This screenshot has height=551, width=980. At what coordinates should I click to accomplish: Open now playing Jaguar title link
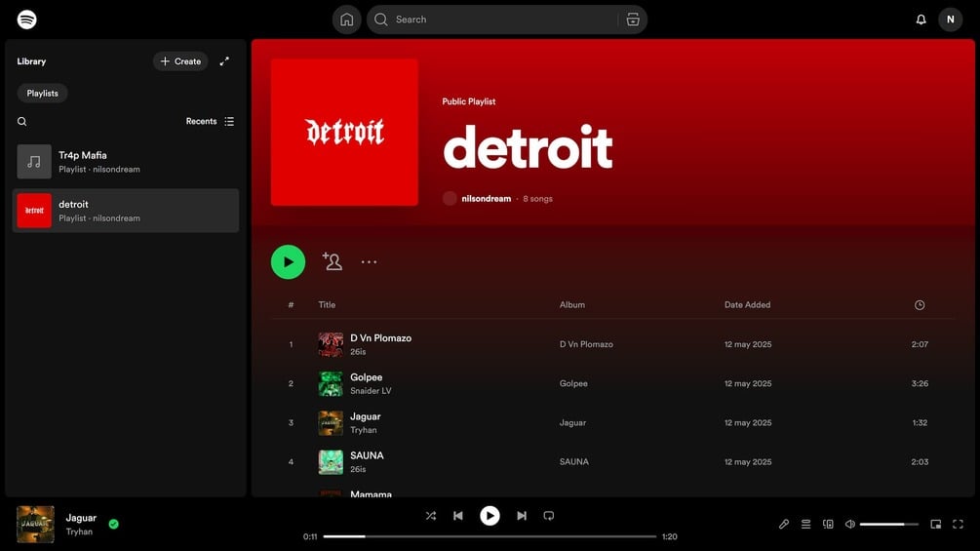pos(81,518)
